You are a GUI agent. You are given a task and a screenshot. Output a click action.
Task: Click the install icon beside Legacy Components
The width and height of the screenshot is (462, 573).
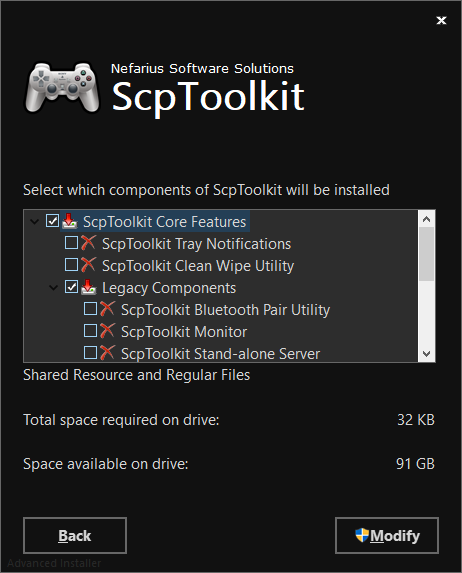pos(88,287)
